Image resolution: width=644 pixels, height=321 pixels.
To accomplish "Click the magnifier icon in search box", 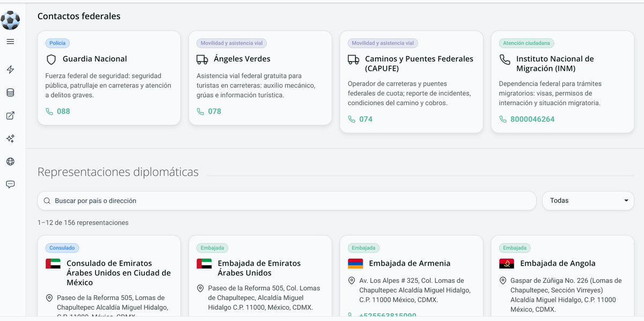I will pos(47,201).
